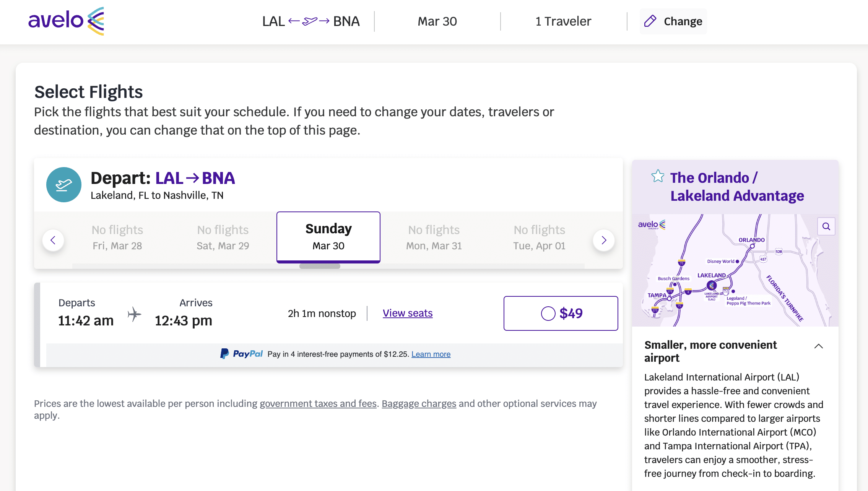Viewport: 868px width, 491px height.
Task: Open the View seats link
Action: tap(408, 313)
